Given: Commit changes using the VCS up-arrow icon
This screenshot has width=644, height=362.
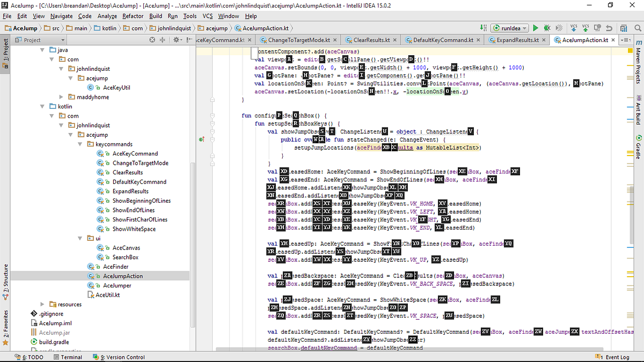Looking at the screenshot, I should pos(585,28).
